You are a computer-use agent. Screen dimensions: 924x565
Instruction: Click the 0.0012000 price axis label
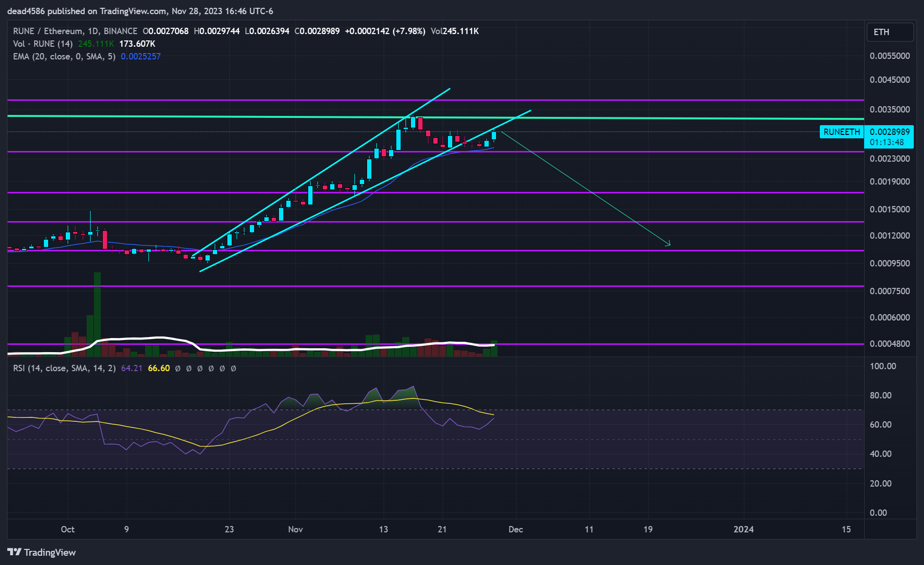[x=889, y=236]
